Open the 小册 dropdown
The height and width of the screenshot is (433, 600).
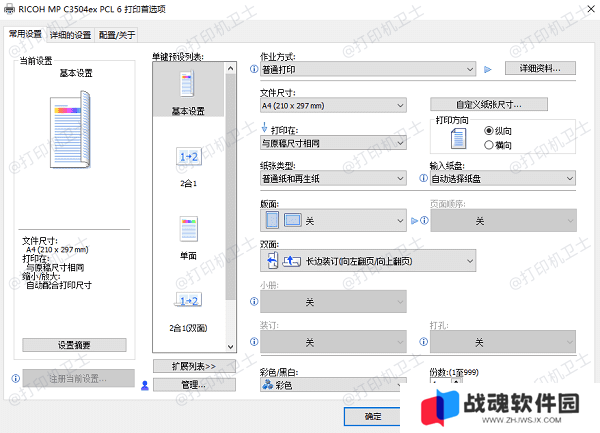pos(333,301)
